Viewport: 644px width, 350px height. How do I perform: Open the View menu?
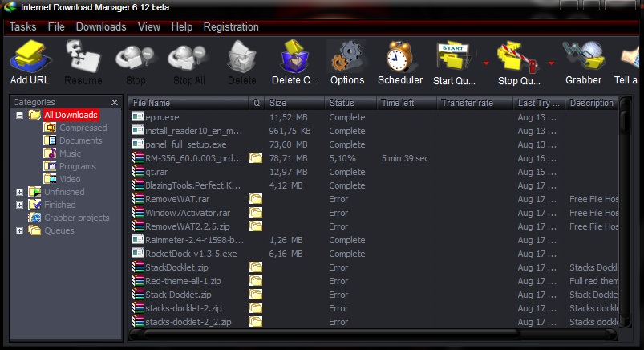pyautogui.click(x=149, y=26)
